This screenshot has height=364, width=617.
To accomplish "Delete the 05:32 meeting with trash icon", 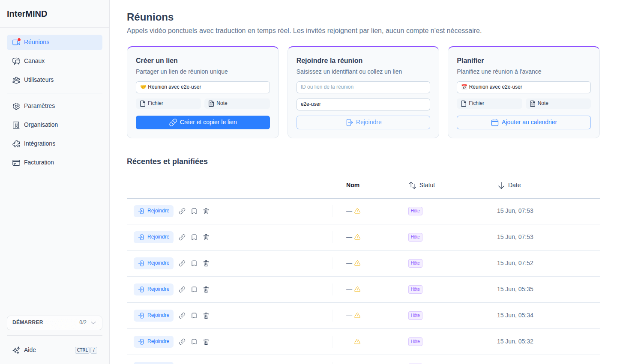I will click(x=206, y=342).
